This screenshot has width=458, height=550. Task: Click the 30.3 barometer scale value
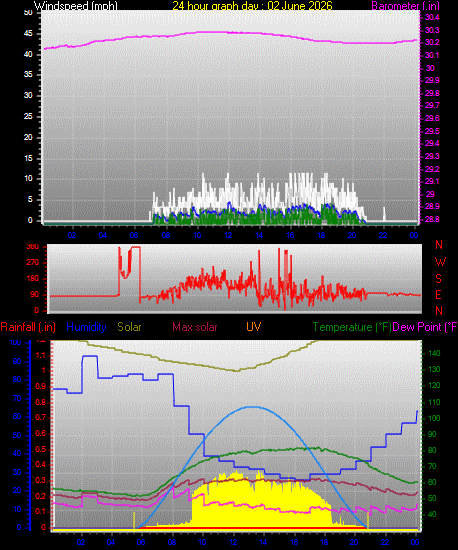pyautogui.click(x=432, y=30)
